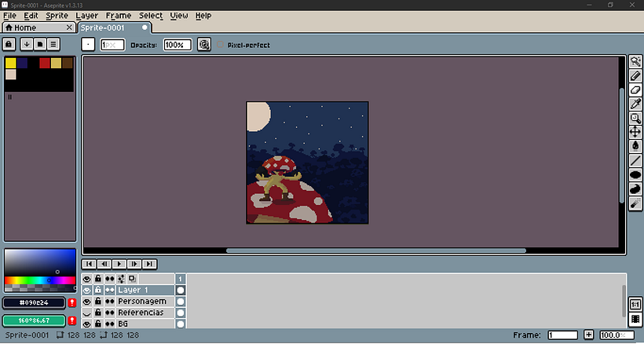Click the green background color button

pos(34,320)
